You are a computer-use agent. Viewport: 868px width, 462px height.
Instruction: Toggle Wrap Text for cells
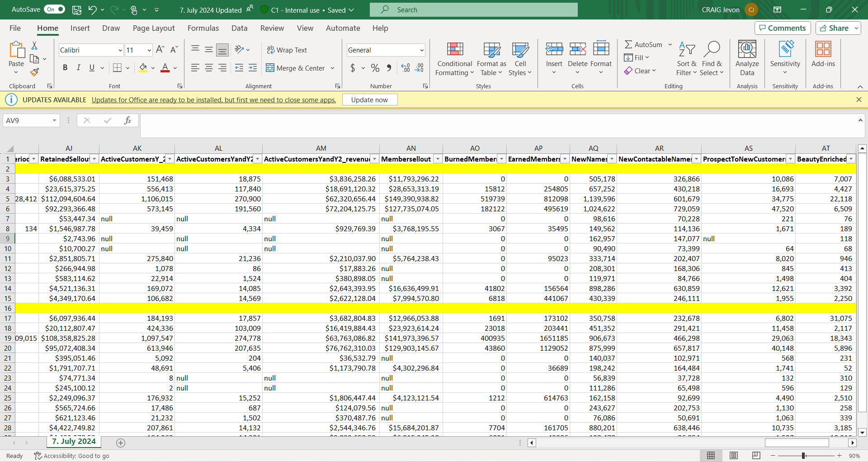[x=287, y=50]
